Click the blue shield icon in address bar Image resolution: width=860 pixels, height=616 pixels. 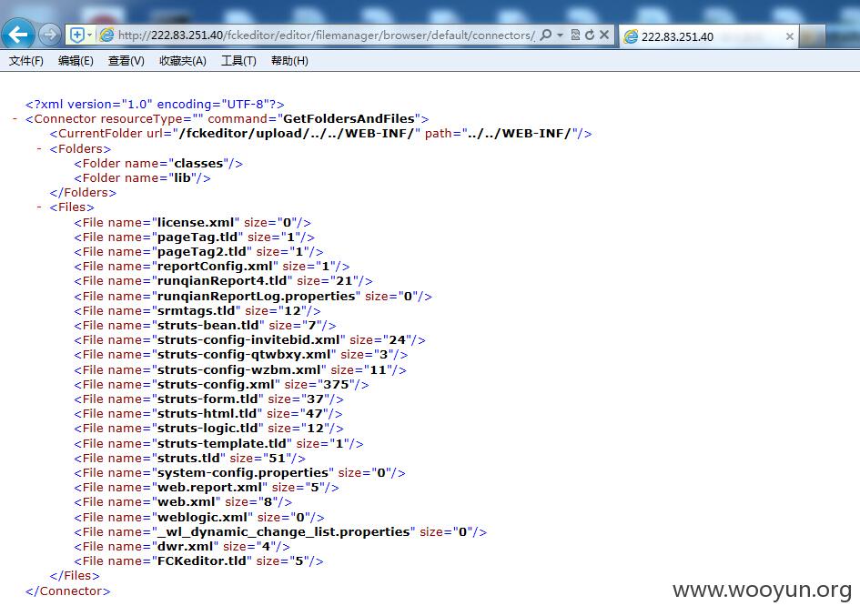[76, 35]
